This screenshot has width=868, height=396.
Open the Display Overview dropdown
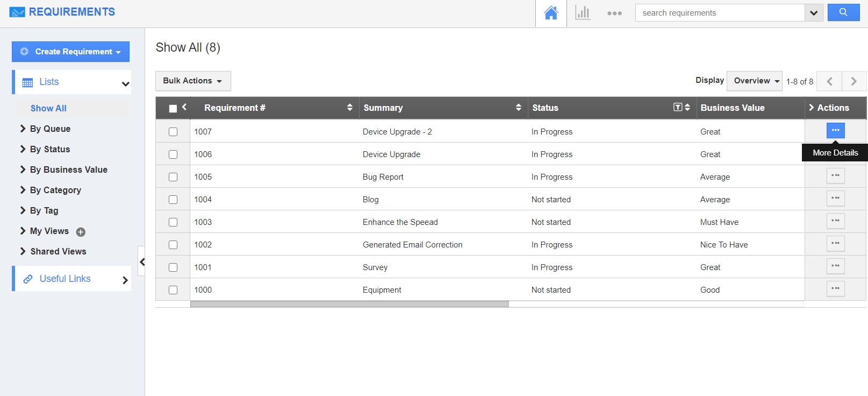click(x=755, y=81)
